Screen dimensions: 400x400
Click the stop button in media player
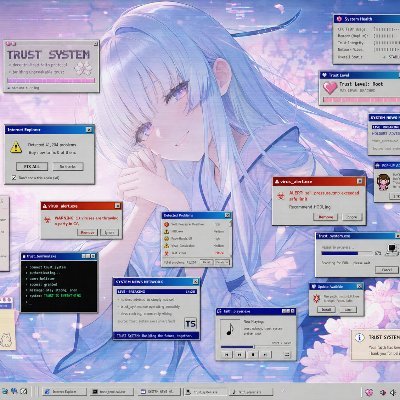click(x=253, y=355)
